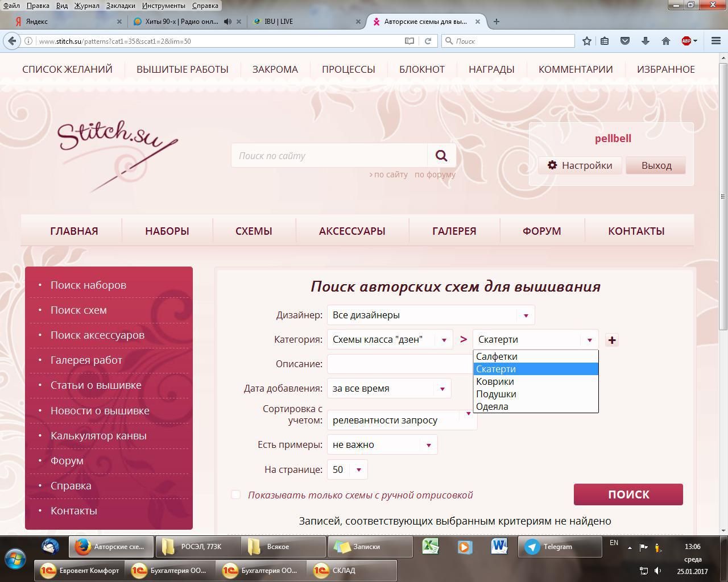728x582 pixels.
Task: Select Подушки from the subcategory list
Action: [496, 394]
